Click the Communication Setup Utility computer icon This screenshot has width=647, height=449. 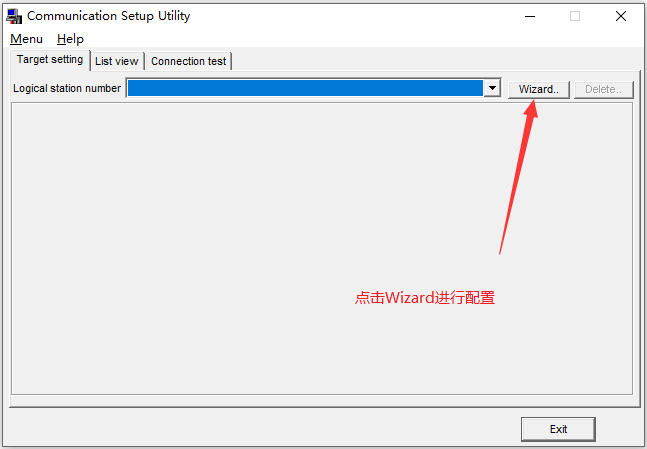point(14,16)
